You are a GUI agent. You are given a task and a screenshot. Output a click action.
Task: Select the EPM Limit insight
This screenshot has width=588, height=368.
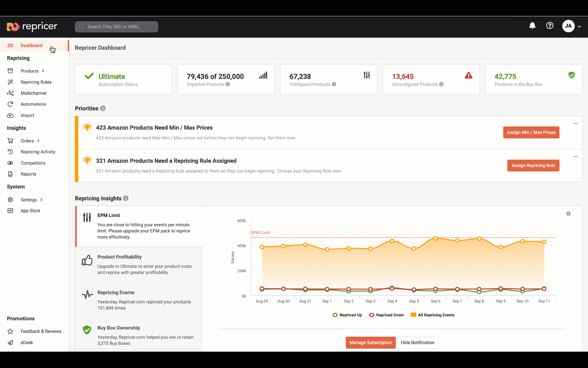pyautogui.click(x=139, y=226)
